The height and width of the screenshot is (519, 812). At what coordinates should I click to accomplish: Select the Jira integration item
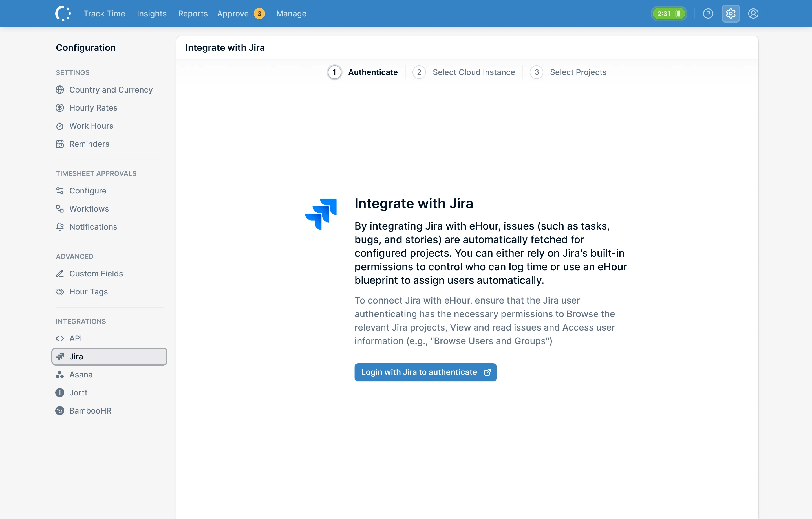pos(109,357)
